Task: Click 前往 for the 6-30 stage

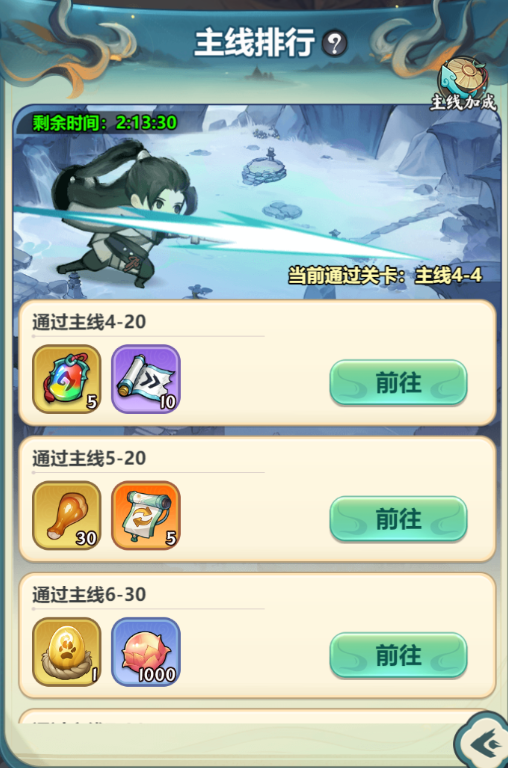Action: (398, 655)
